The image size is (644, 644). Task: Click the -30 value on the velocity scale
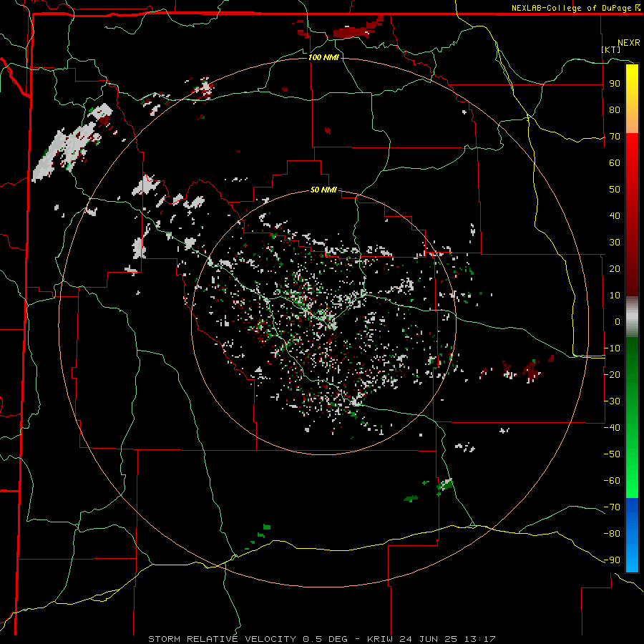coord(612,401)
